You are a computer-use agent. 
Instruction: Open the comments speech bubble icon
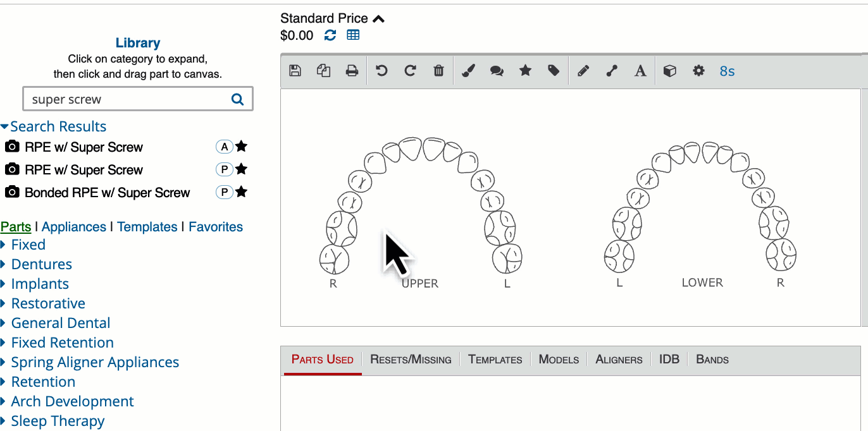point(497,71)
